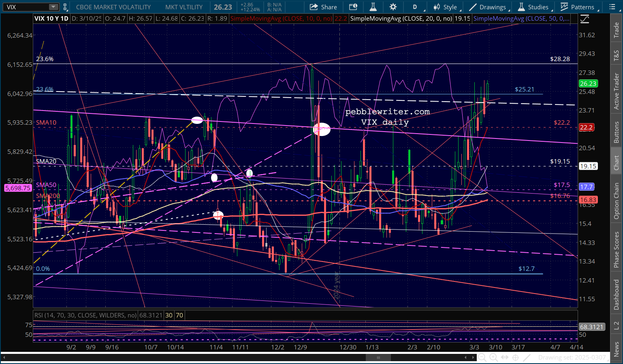Image resolution: width=623 pixels, height=364 pixels.
Task: Click the $12.7 Fibonacci level label
Action: [527, 268]
